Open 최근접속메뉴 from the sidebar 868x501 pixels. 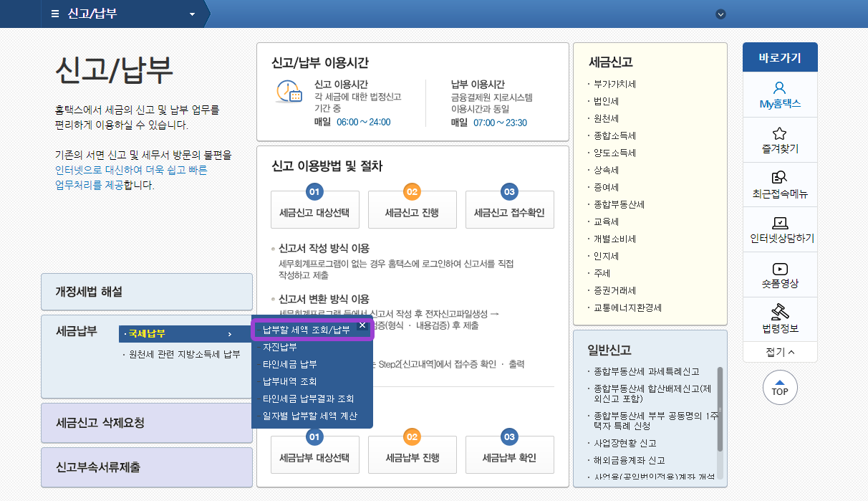click(x=780, y=184)
